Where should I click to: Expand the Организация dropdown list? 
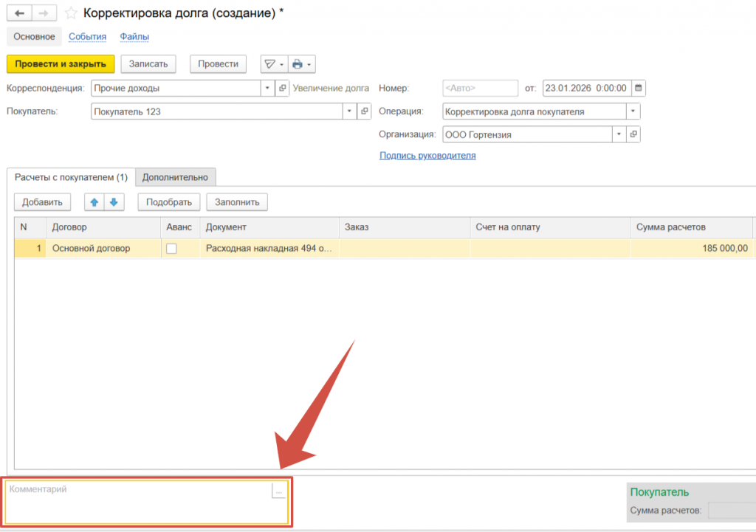[x=619, y=134]
